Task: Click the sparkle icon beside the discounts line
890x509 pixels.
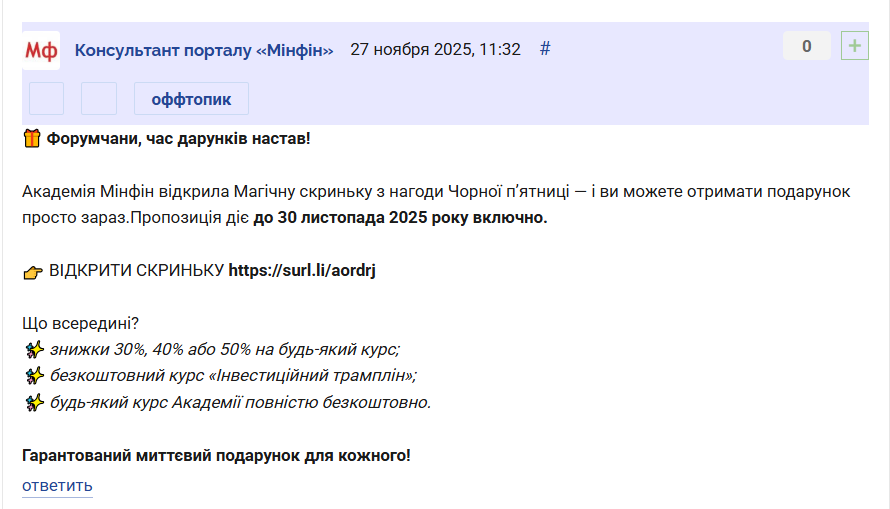Action: coord(34,349)
